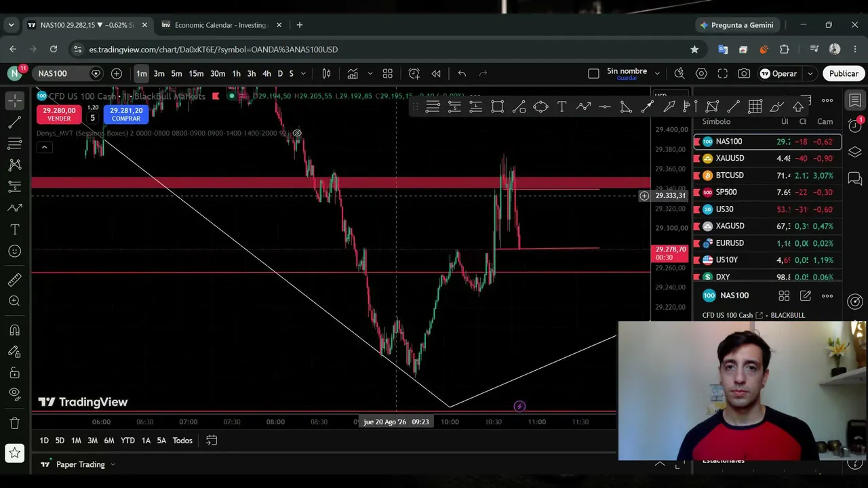Select the YTD date range button

[x=127, y=441]
